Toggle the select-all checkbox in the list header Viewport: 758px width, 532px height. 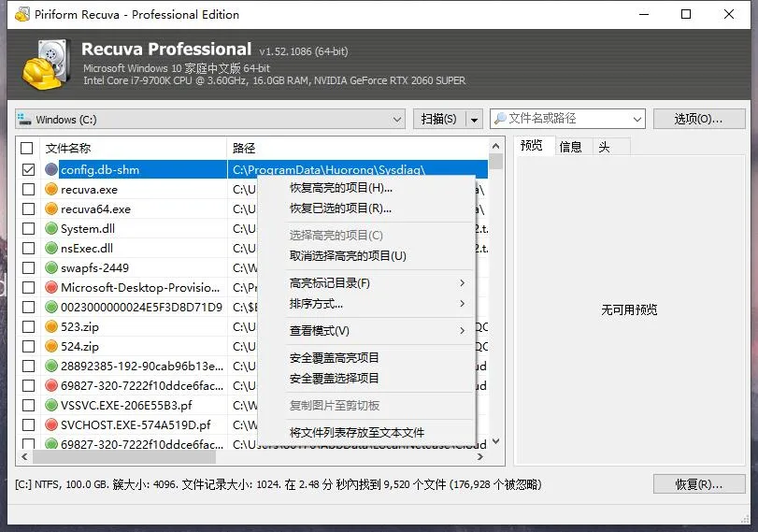coord(27,149)
